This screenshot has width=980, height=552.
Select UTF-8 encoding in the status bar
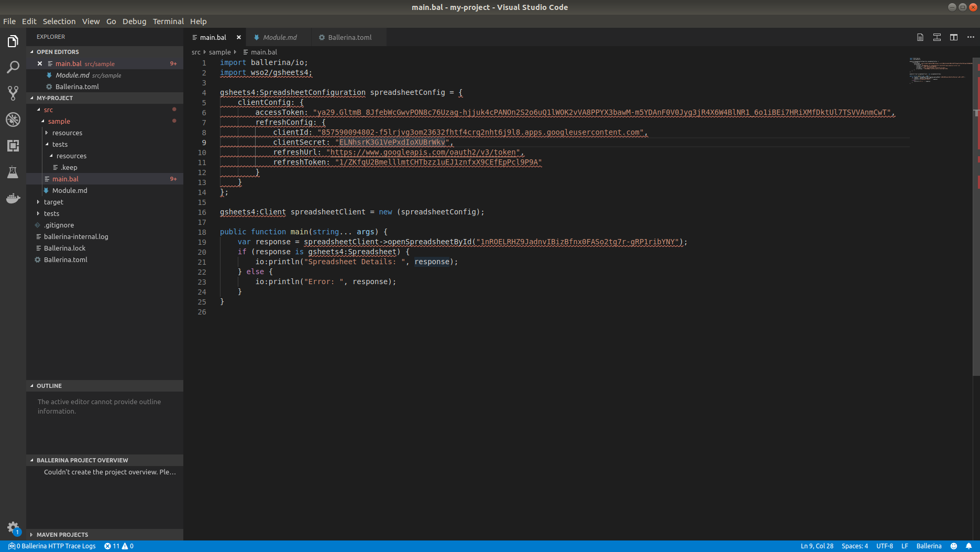885,546
